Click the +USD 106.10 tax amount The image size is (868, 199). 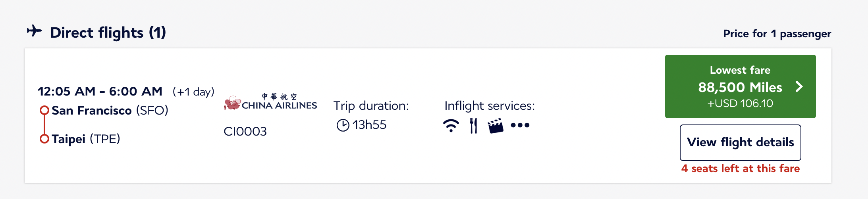tap(740, 103)
